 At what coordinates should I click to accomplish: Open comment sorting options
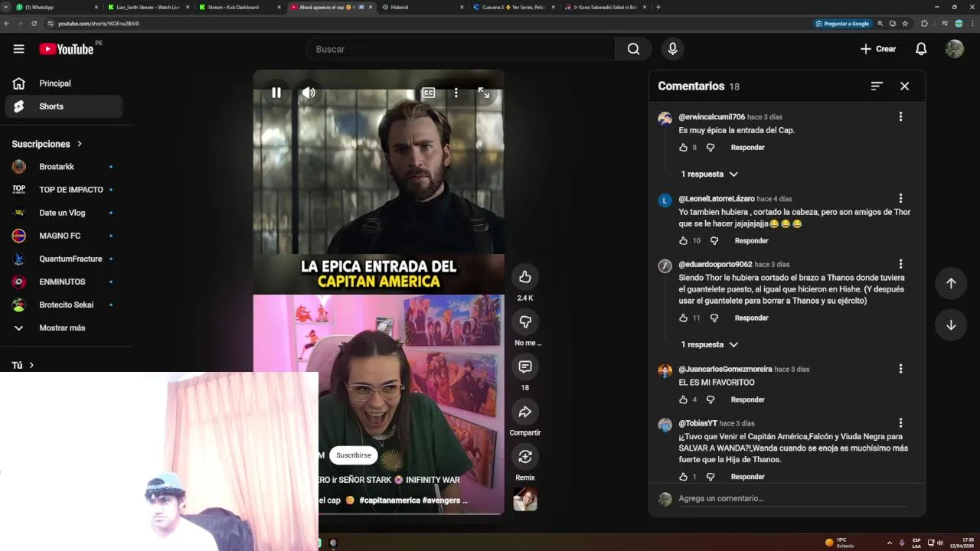click(x=877, y=86)
